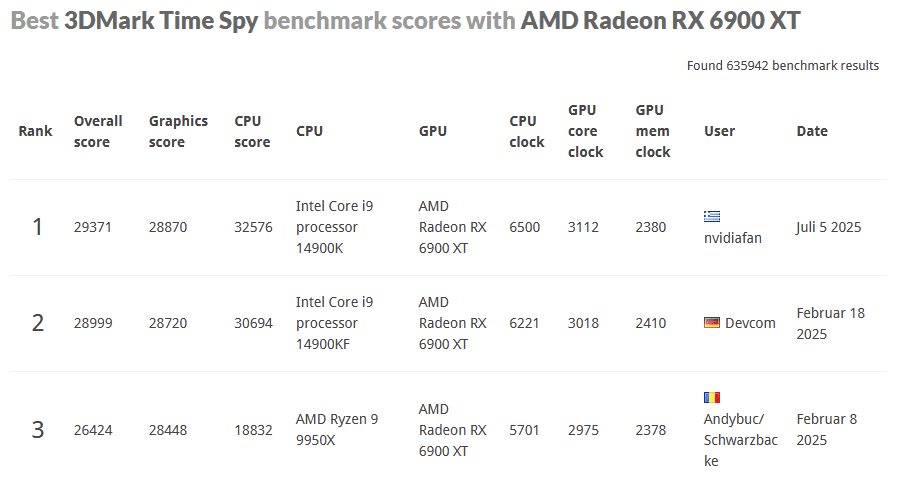Click the Intel Core i9 processor 14900K entry
Screen dimensions: 903x487
tap(334, 227)
